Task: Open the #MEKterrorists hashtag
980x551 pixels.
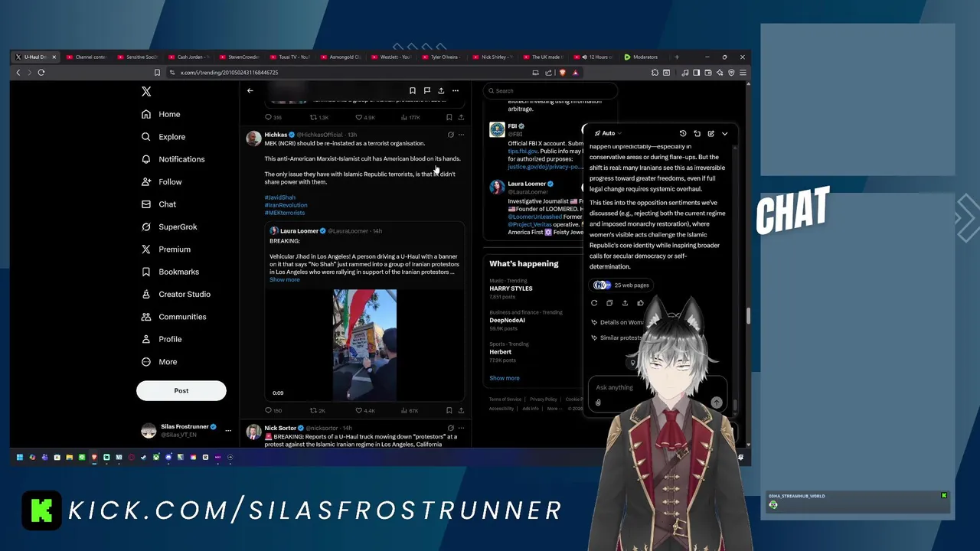Action: click(284, 213)
